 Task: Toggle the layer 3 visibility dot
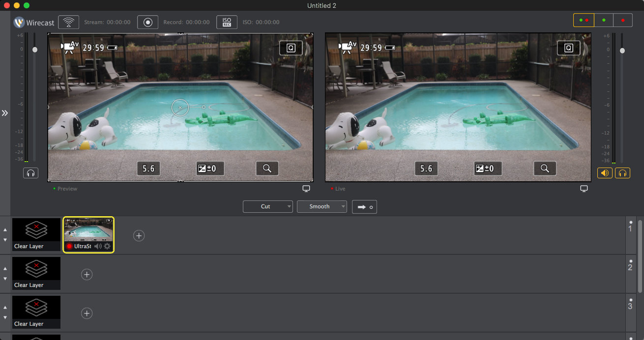[x=631, y=300]
